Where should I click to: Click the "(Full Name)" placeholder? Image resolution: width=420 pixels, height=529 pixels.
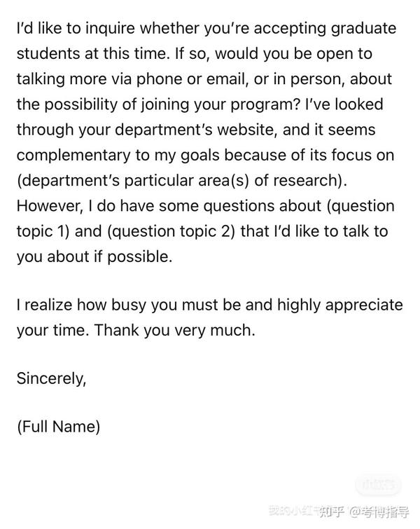click(59, 427)
